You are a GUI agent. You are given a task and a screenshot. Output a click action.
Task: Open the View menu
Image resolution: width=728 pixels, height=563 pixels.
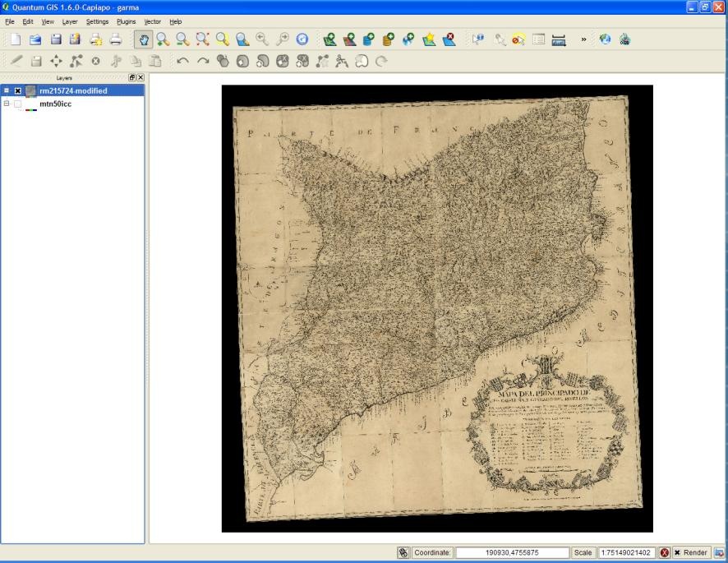pyautogui.click(x=48, y=21)
